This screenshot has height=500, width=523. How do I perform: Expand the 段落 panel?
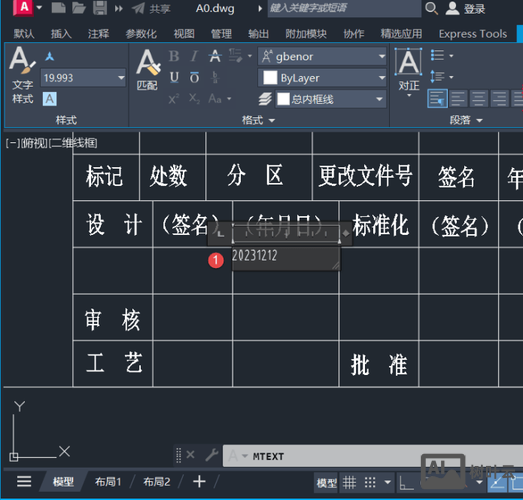coord(466,120)
